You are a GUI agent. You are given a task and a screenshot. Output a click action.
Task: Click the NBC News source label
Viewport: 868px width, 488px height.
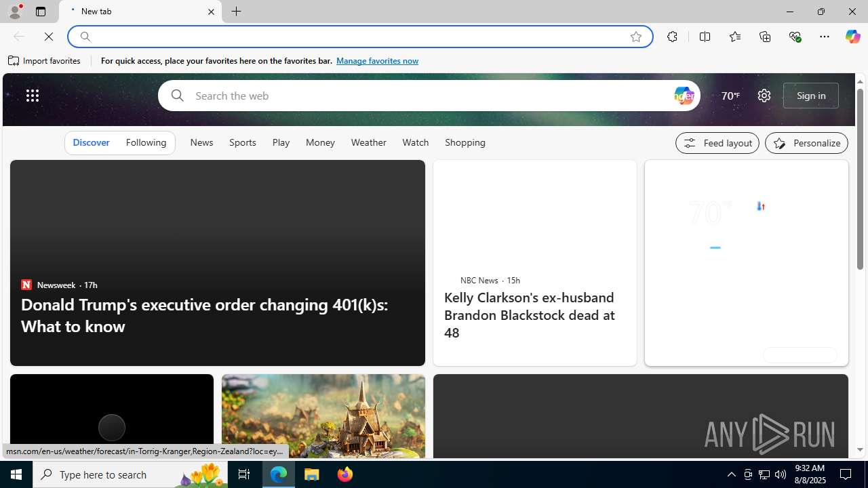(x=479, y=280)
